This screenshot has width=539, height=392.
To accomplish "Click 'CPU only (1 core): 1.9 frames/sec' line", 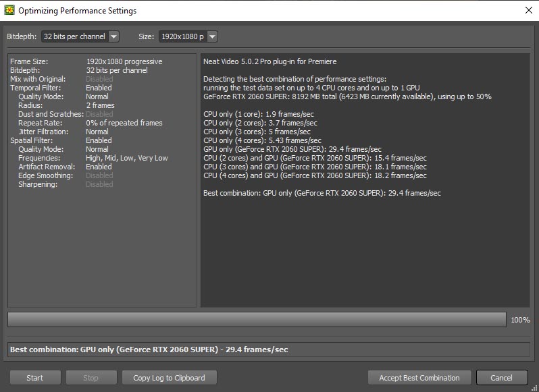I will (x=259, y=114).
